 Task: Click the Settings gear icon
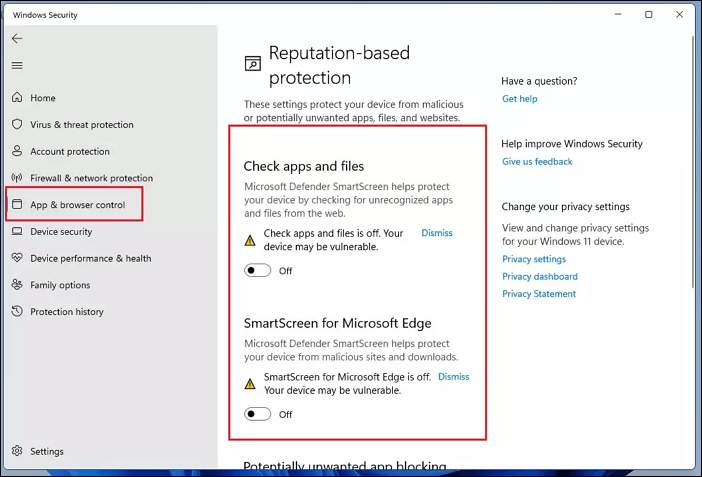point(17,451)
